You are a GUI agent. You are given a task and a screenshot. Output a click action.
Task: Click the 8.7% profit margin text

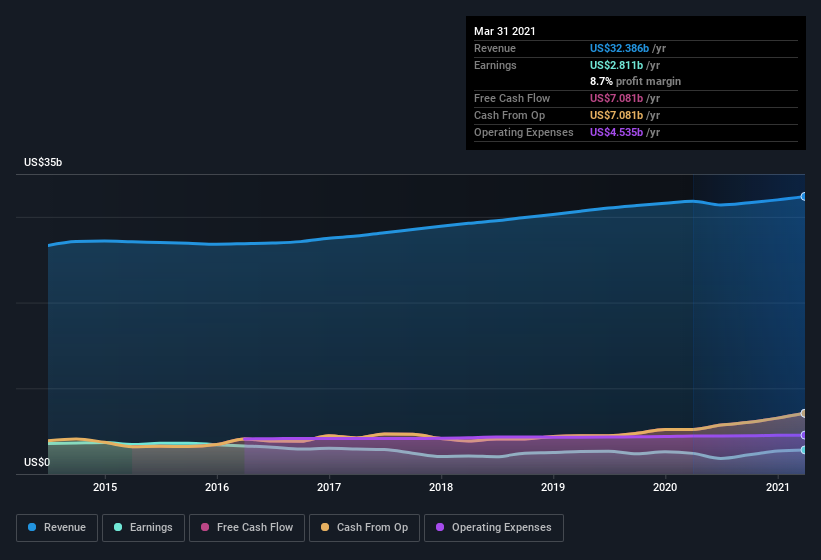click(x=635, y=81)
